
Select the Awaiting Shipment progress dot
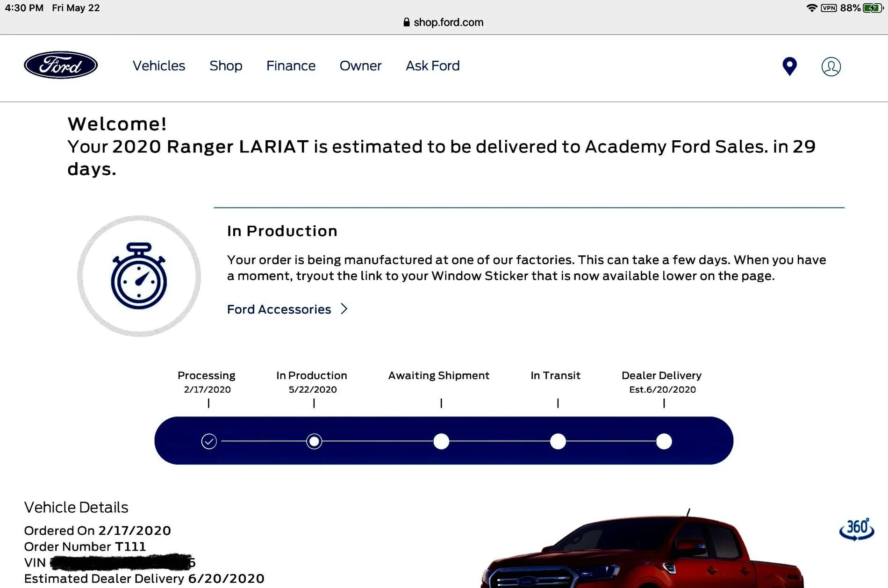(441, 441)
